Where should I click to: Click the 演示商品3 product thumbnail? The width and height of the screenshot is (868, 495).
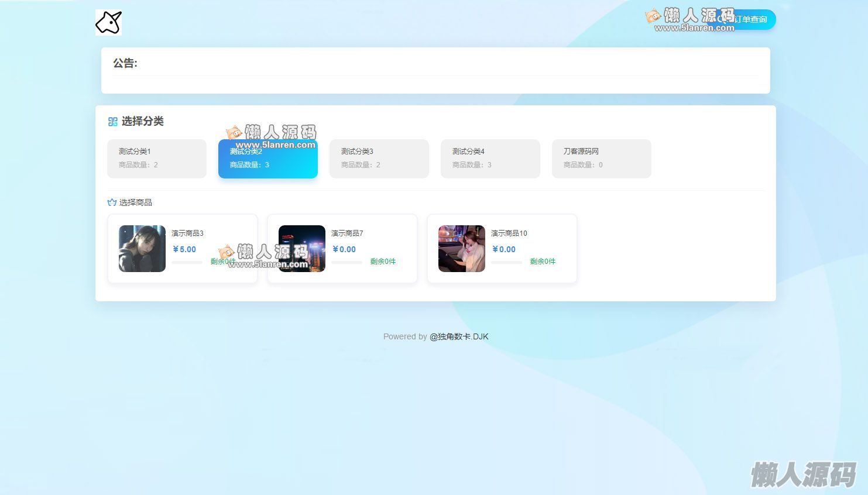[142, 249]
